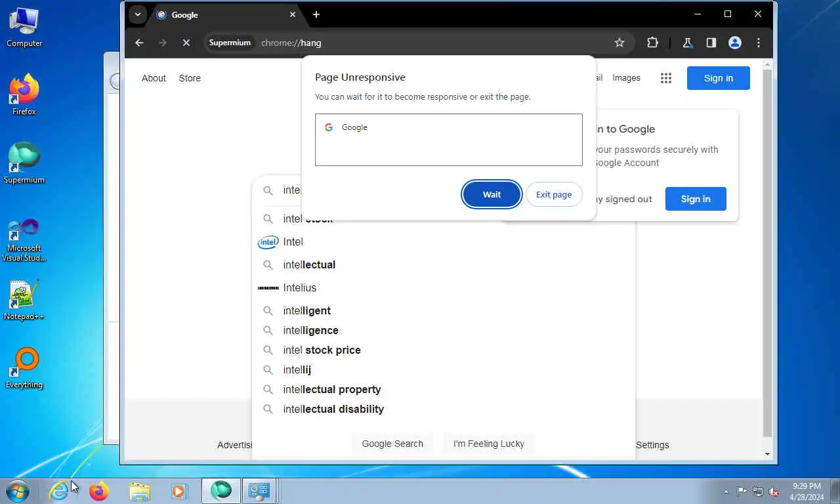Stop loading the page with the X button
The height and width of the screenshot is (504, 840).
(186, 43)
